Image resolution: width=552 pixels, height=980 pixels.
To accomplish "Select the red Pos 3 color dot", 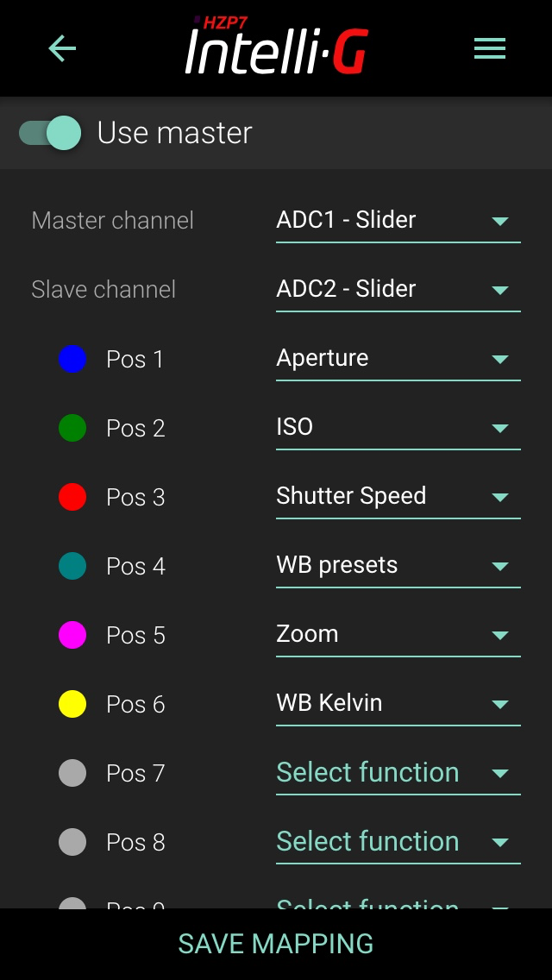I will coord(72,497).
